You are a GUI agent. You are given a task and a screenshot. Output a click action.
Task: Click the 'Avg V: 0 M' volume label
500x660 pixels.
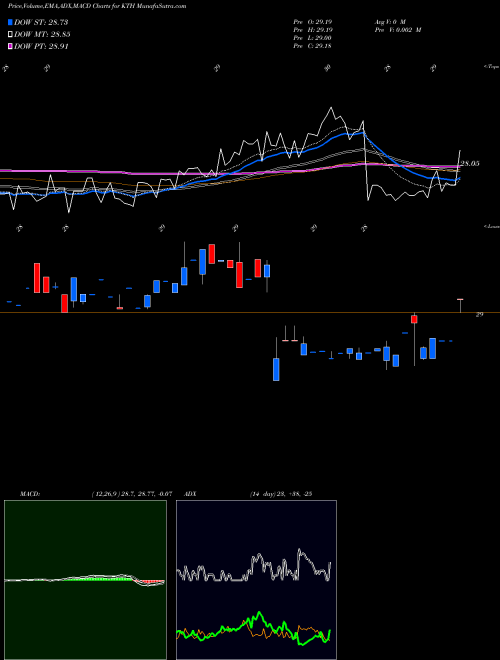pyautogui.click(x=390, y=22)
